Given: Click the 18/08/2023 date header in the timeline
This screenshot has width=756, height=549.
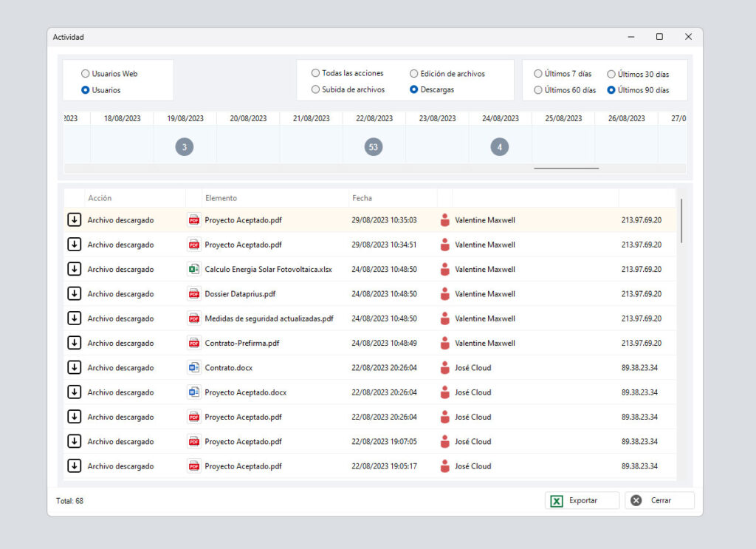Looking at the screenshot, I should coord(122,118).
